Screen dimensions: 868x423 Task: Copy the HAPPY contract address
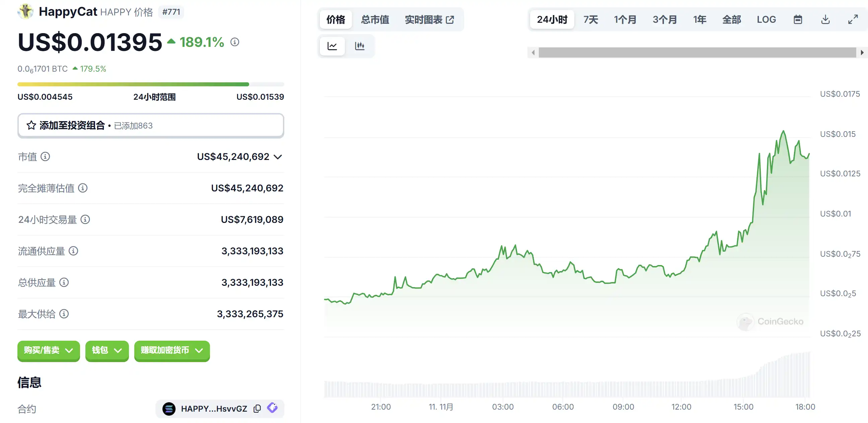coord(257,409)
